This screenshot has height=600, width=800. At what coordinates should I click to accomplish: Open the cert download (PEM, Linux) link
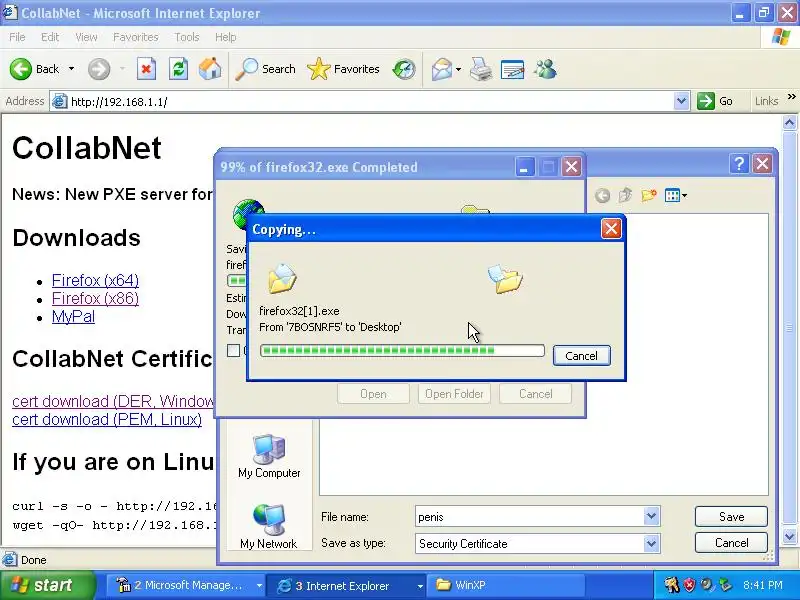(107, 419)
